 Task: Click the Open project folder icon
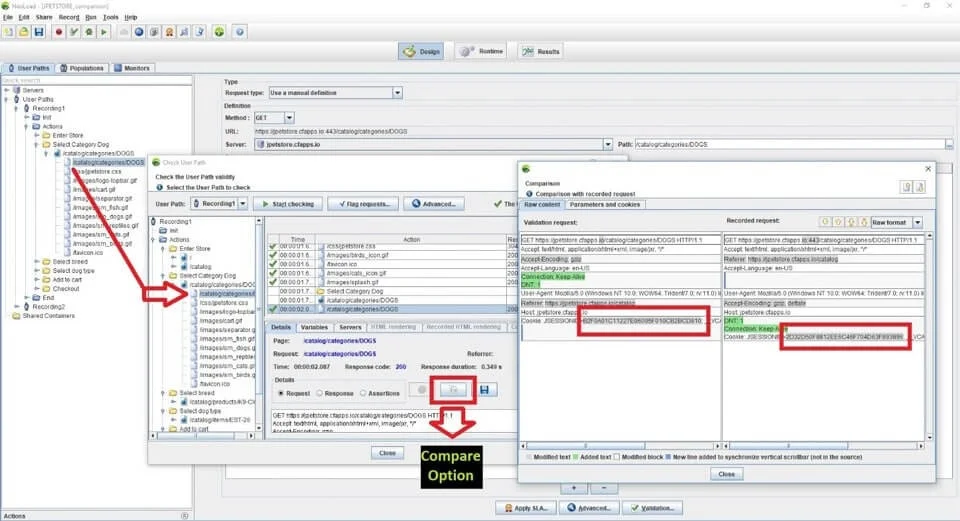[23, 32]
